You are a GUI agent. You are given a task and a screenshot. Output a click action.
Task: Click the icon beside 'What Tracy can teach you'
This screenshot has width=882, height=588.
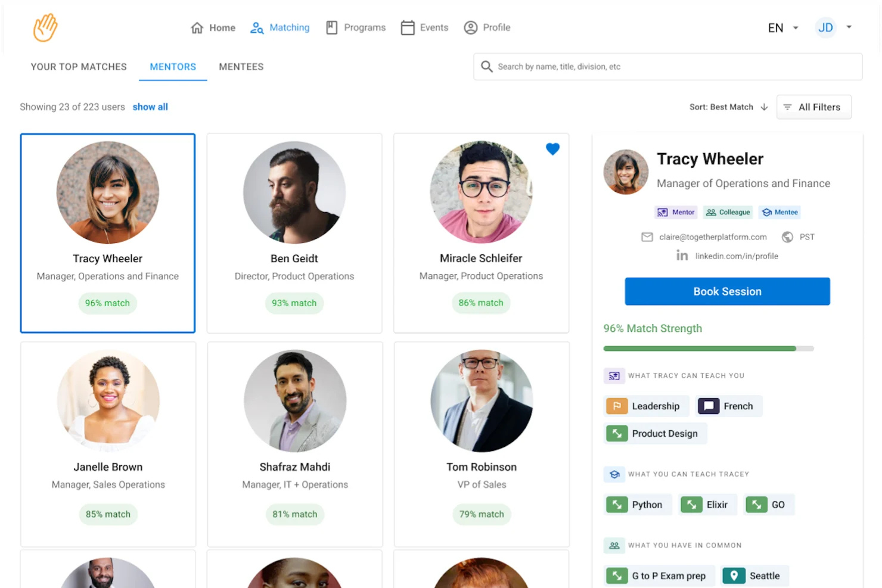[614, 376]
